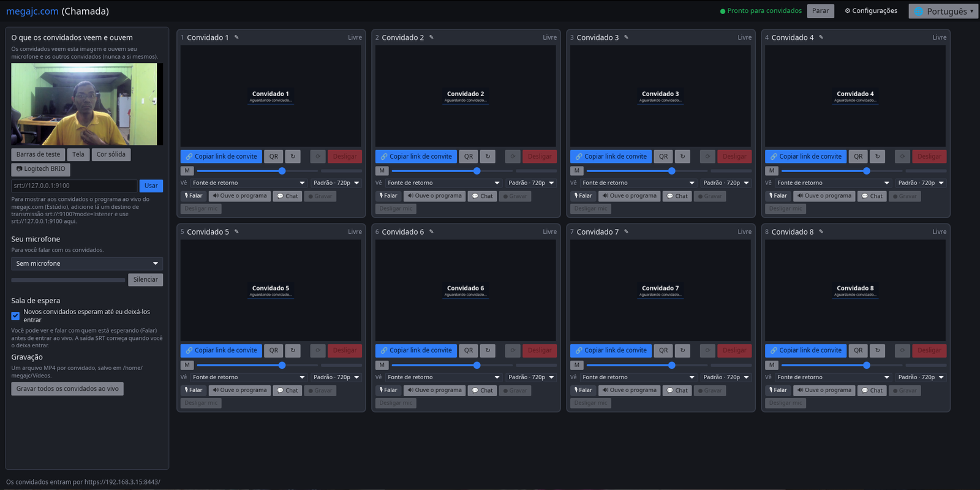
Task: Toggle Ouve o programa for Convidado 6
Action: point(435,390)
